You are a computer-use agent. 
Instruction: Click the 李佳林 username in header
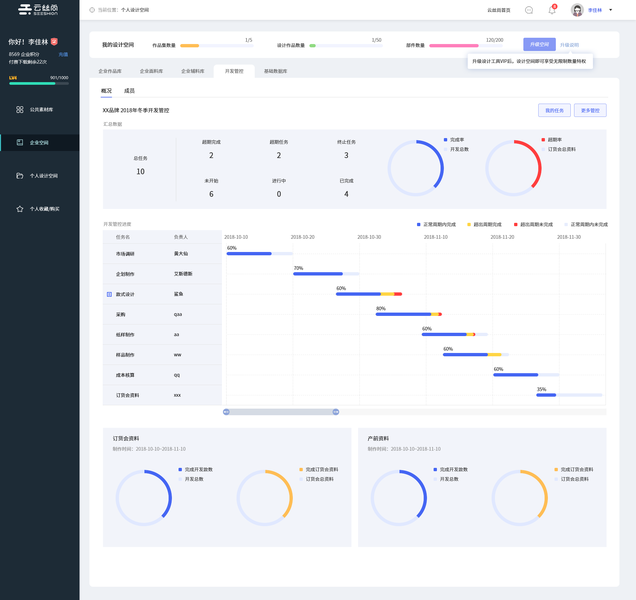[x=595, y=10]
